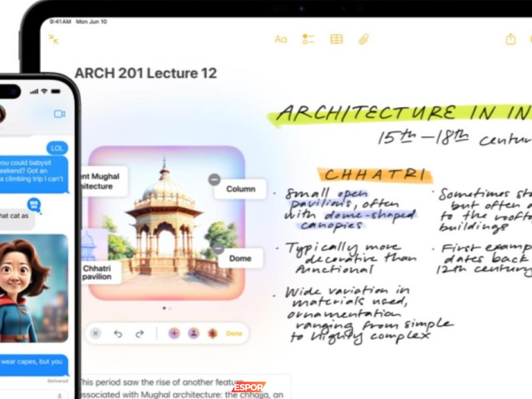
Task: Remove the Dome suggestion tag
Action: (219, 249)
